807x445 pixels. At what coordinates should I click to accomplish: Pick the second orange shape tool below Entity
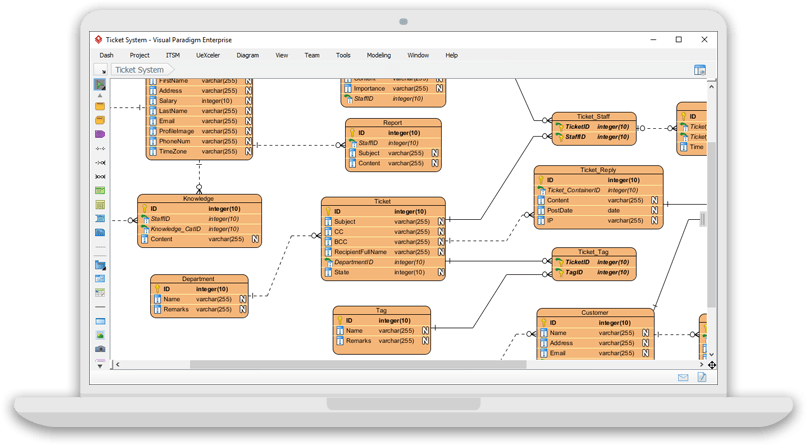100,120
